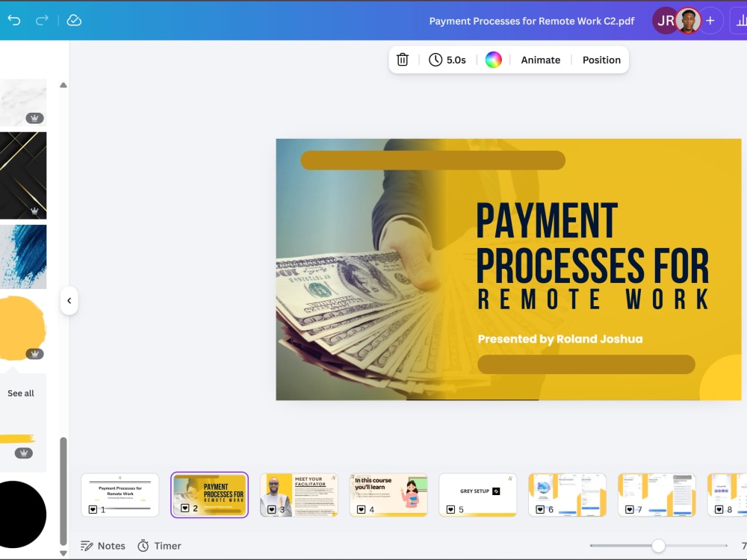Image resolution: width=747 pixels, height=560 pixels.
Task: Select the white marble background thumbnail
Action: pyautogui.click(x=23, y=102)
